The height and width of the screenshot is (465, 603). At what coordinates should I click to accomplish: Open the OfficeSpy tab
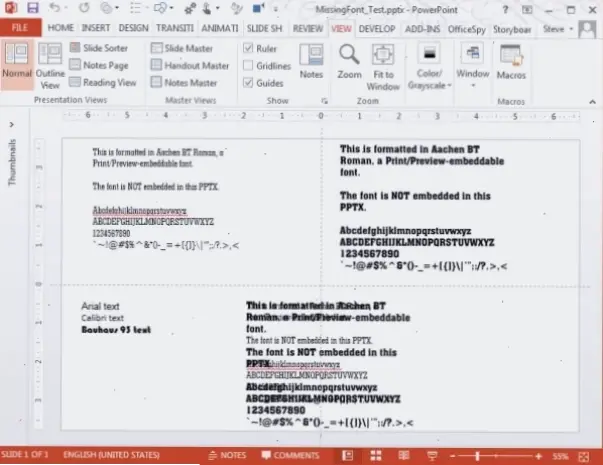coord(466,29)
